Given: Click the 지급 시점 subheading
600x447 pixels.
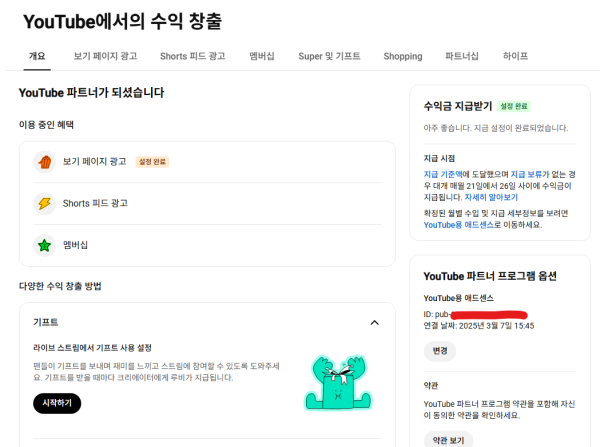Looking at the screenshot, I should point(439,158).
